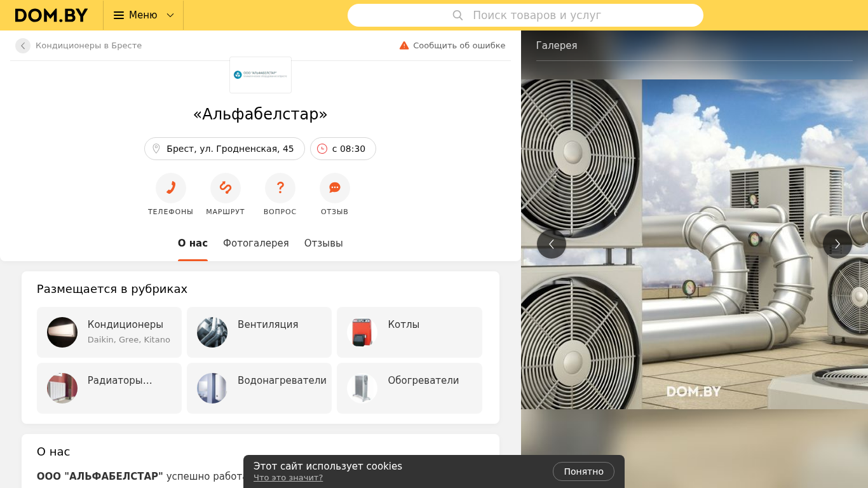Switch to the Отзывы tab
Screen dimensions: 868x488
click(323, 243)
